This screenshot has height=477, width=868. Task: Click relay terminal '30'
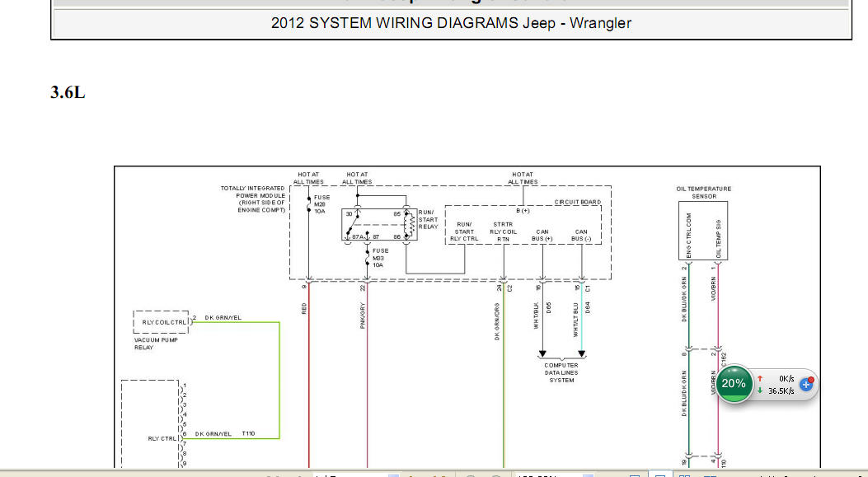tap(349, 213)
